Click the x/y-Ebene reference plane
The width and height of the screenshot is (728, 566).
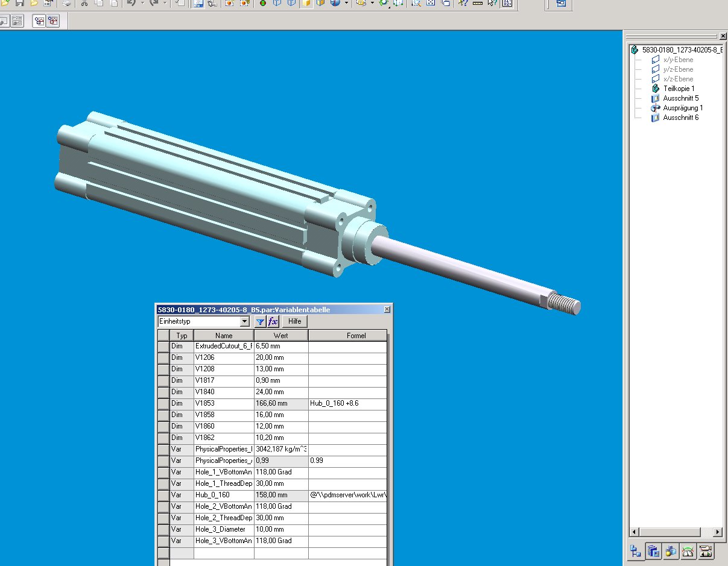tap(678, 60)
